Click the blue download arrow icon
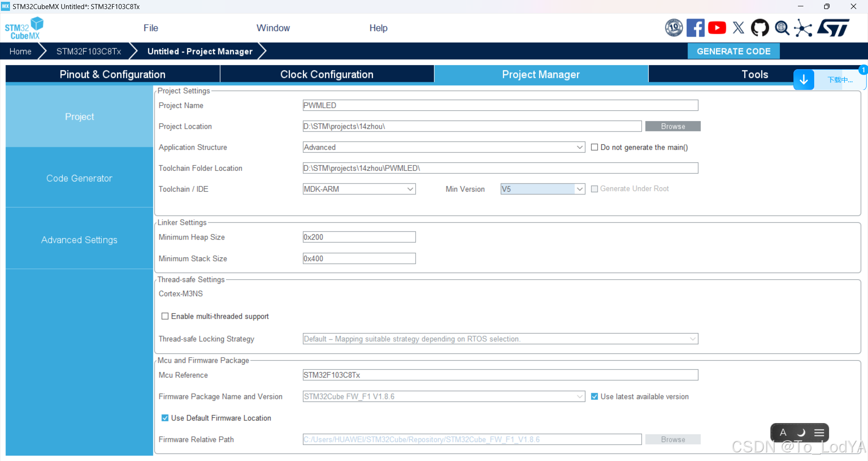The height and width of the screenshot is (461, 868). coord(804,80)
